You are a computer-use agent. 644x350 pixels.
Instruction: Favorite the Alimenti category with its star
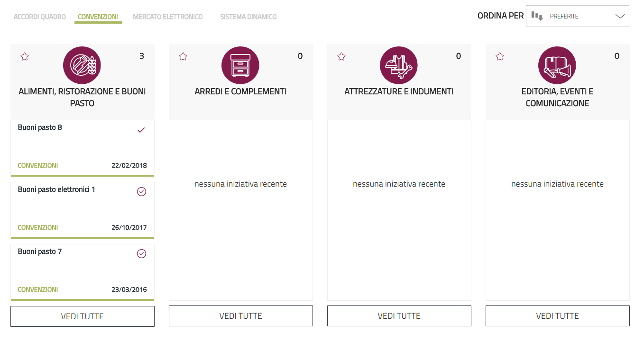[x=25, y=57]
